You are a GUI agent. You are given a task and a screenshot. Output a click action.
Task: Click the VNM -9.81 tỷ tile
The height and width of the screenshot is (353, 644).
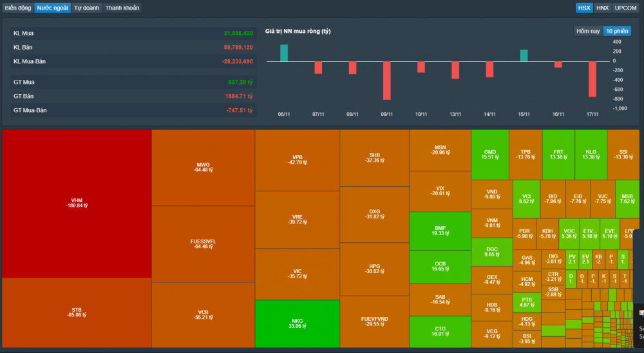coord(492,224)
